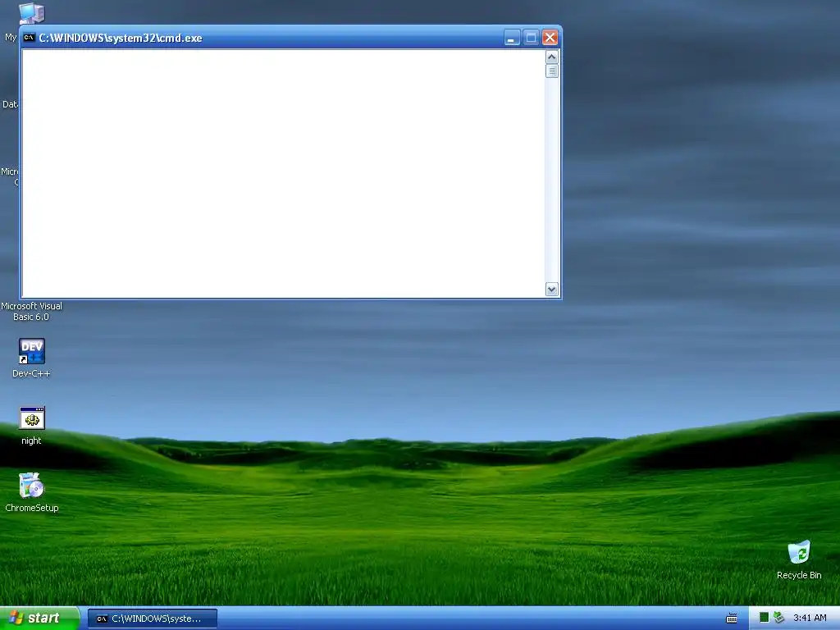Click the cmd window scrollbar thumb
The image size is (840, 630).
click(552, 71)
